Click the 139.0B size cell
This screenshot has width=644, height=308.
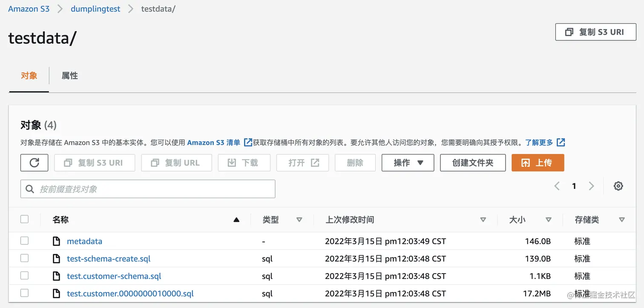click(x=538, y=259)
